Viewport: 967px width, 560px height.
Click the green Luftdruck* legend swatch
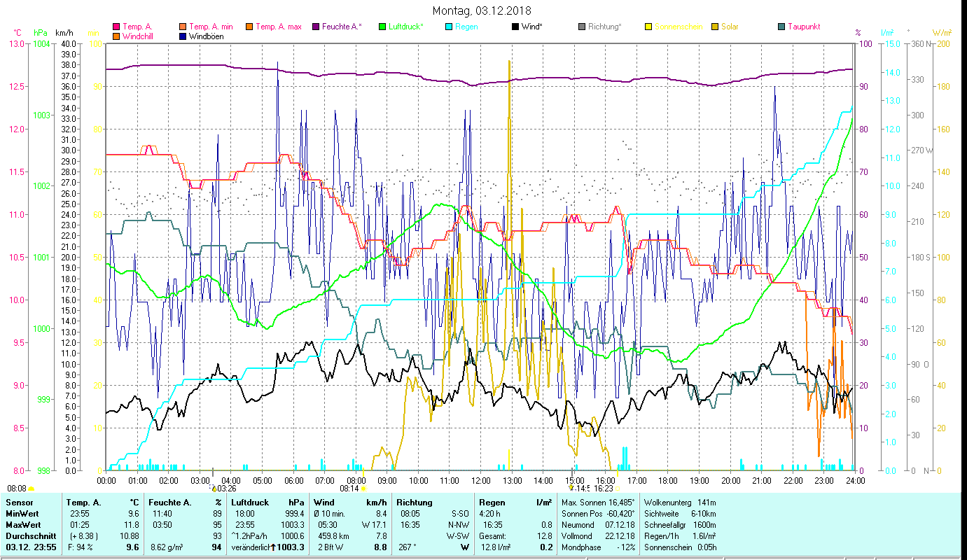382,27
